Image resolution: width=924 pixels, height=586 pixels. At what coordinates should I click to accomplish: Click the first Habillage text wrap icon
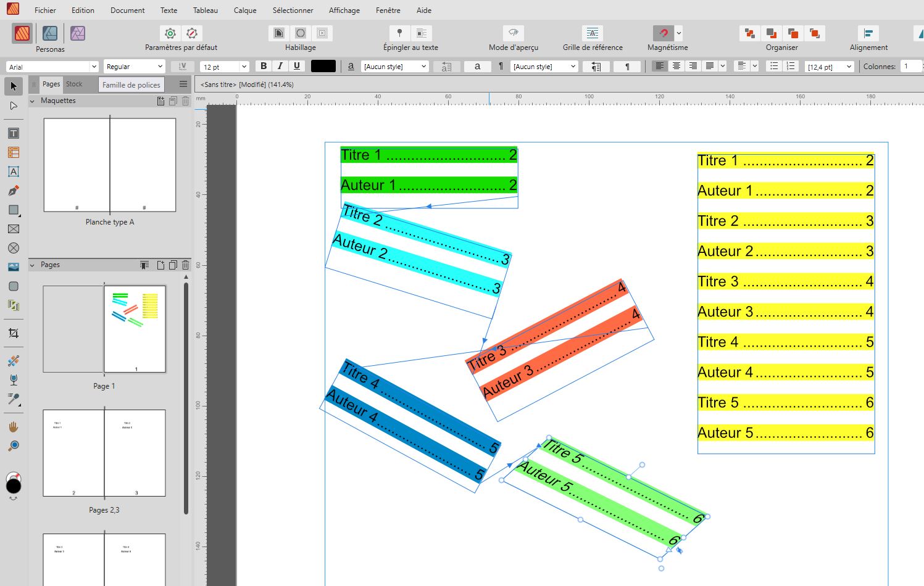click(x=279, y=33)
